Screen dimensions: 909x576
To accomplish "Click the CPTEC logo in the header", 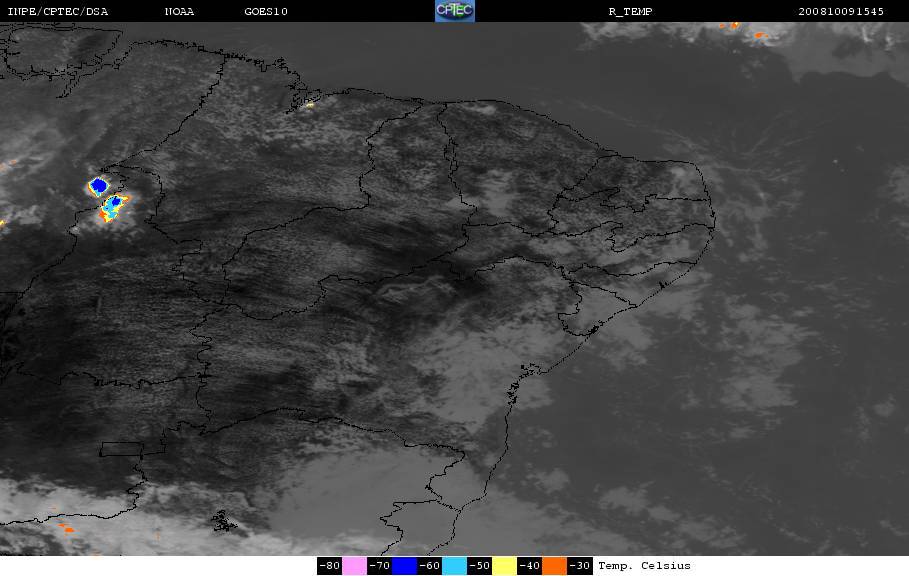I will tap(454, 11).
